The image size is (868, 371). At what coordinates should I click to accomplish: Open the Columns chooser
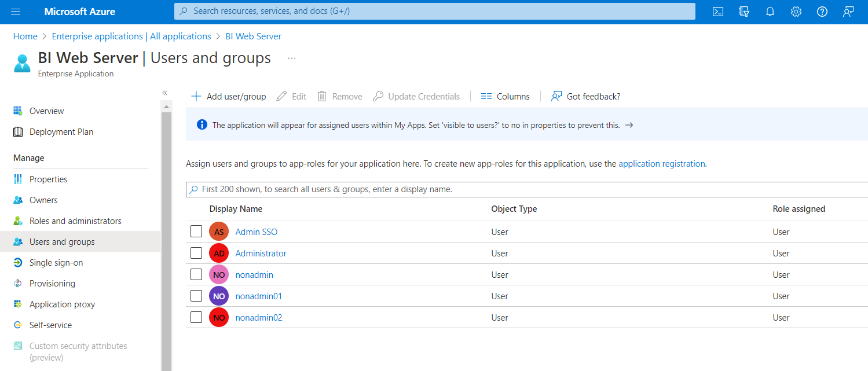pyautogui.click(x=506, y=97)
